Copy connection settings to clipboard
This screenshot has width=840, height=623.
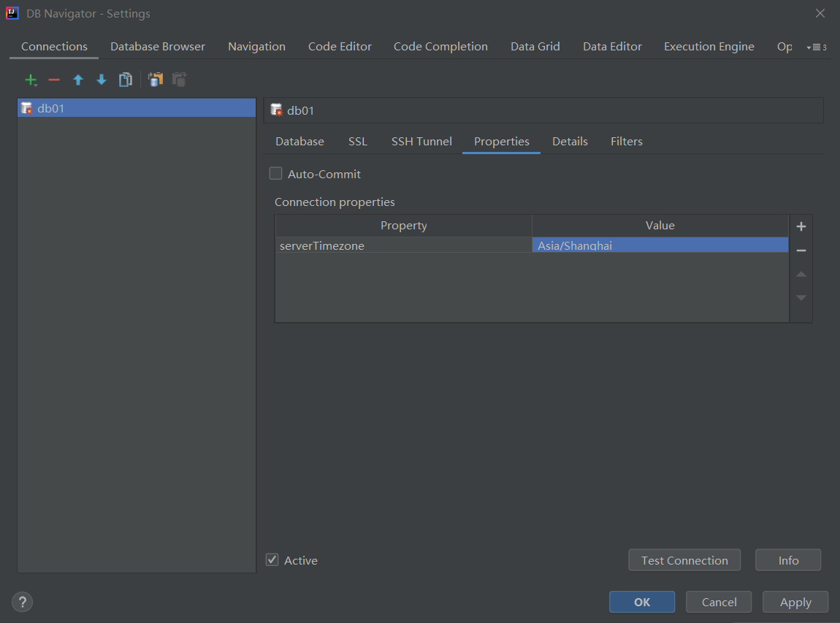(x=156, y=80)
